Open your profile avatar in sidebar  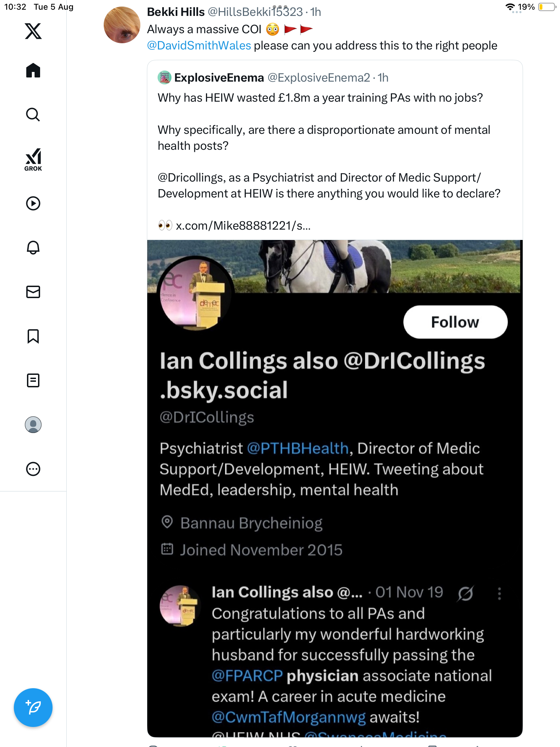(33, 425)
